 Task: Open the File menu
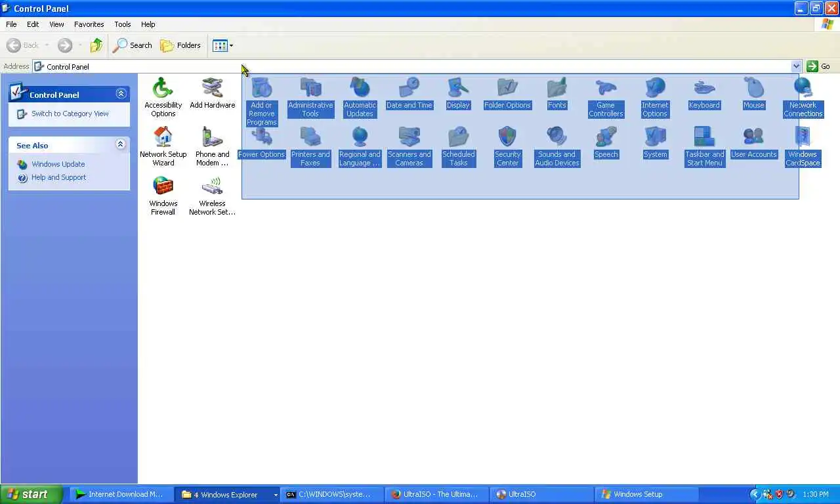[11, 24]
